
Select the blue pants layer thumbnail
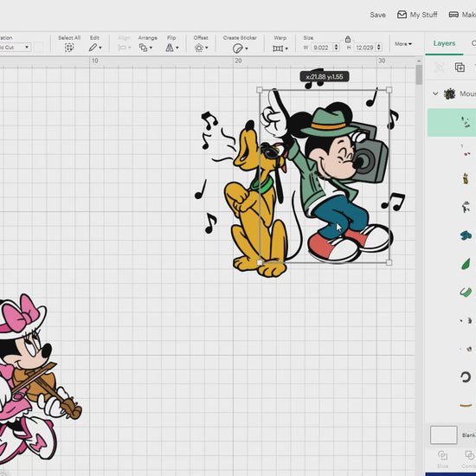pyautogui.click(x=466, y=235)
